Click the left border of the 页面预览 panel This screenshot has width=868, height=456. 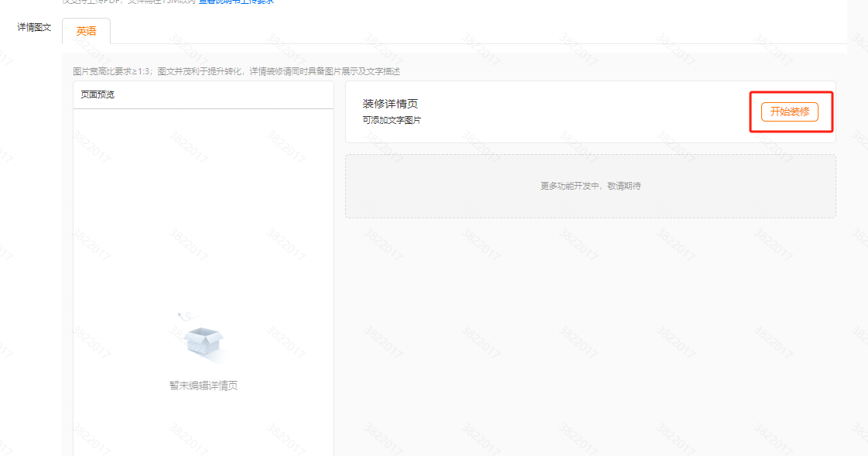(73, 271)
